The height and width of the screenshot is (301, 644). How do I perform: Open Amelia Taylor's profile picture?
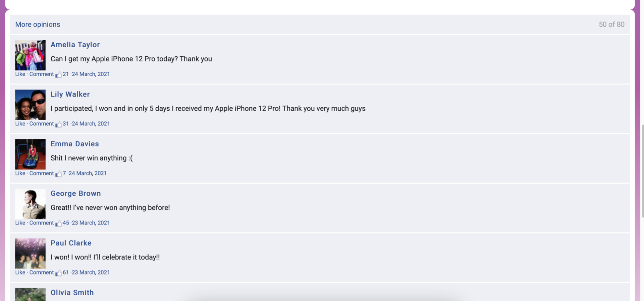tap(30, 55)
